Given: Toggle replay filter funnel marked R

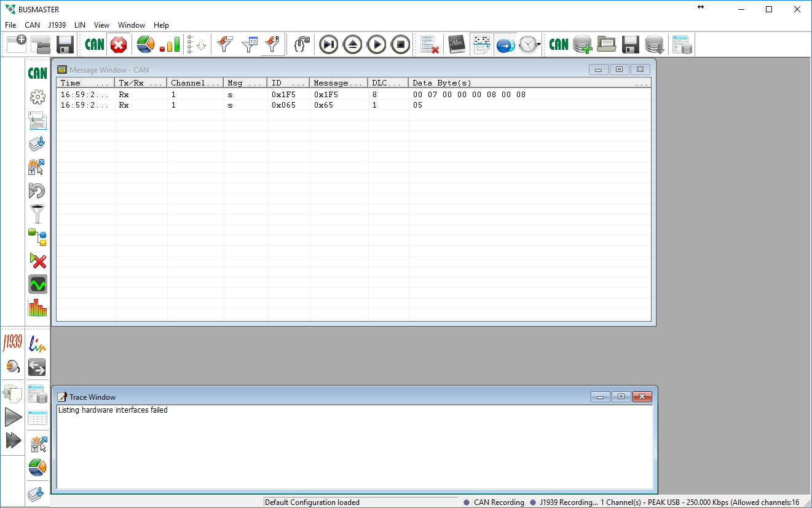Looking at the screenshot, I should coord(273,44).
